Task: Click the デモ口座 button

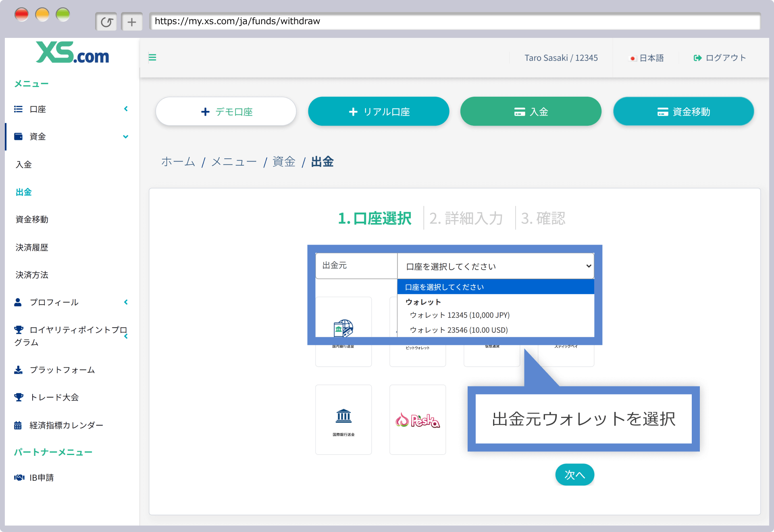Action: [x=226, y=111]
